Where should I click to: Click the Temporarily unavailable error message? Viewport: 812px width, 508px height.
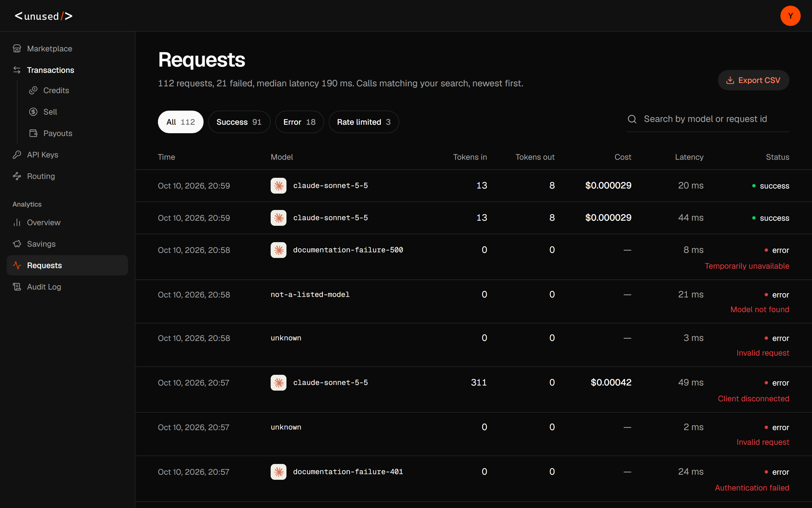tap(747, 266)
